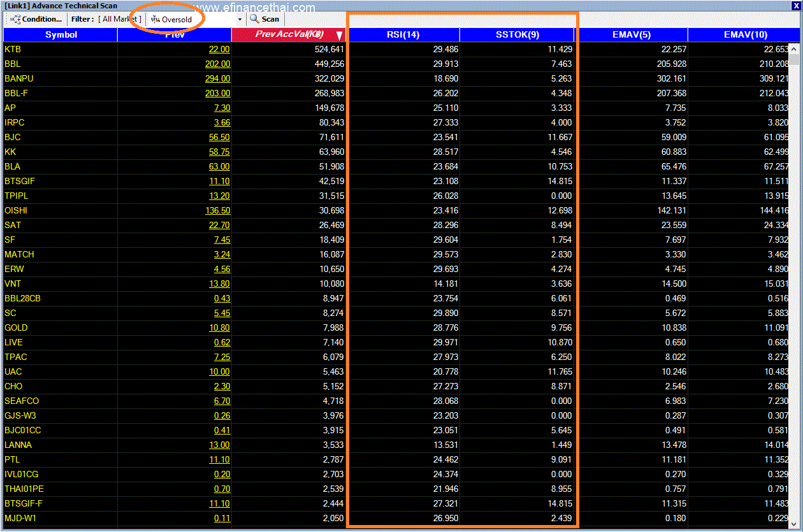803x532 pixels.
Task: Select symbol VNT
Action: pos(13,284)
